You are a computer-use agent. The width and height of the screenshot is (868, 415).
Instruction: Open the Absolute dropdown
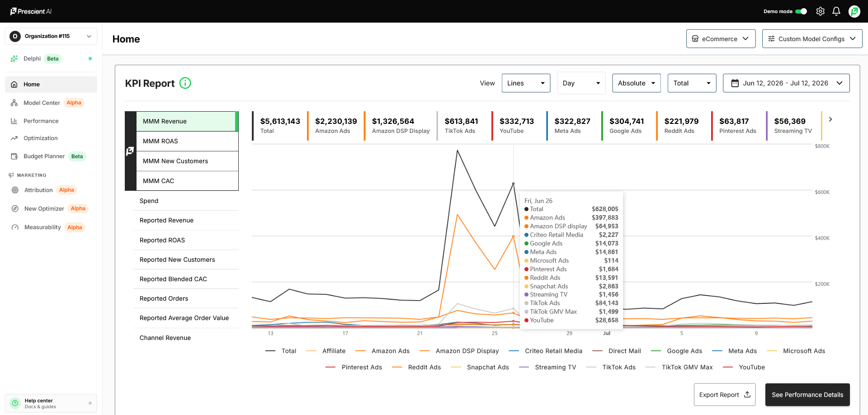coord(636,83)
